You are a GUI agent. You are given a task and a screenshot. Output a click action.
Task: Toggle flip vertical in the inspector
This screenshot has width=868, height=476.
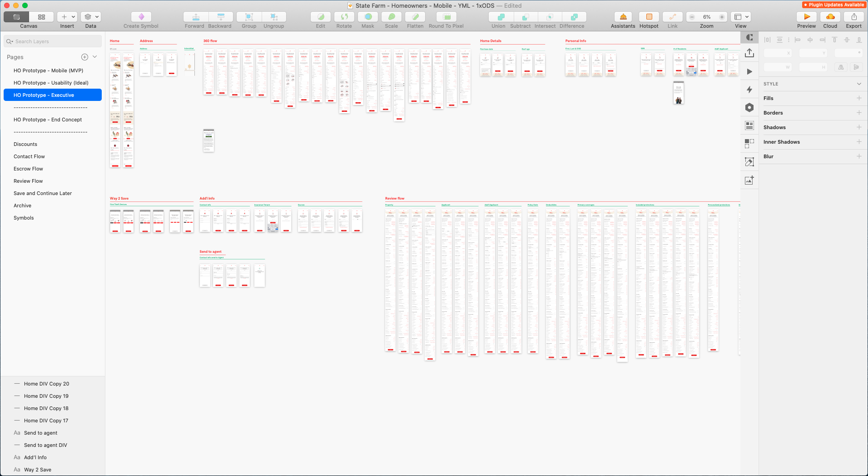857,67
